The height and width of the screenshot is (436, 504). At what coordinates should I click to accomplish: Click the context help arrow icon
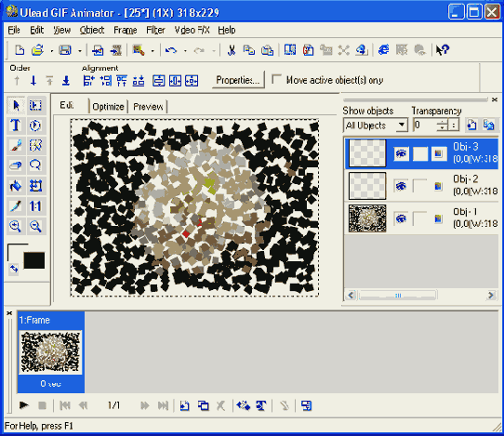point(443,50)
